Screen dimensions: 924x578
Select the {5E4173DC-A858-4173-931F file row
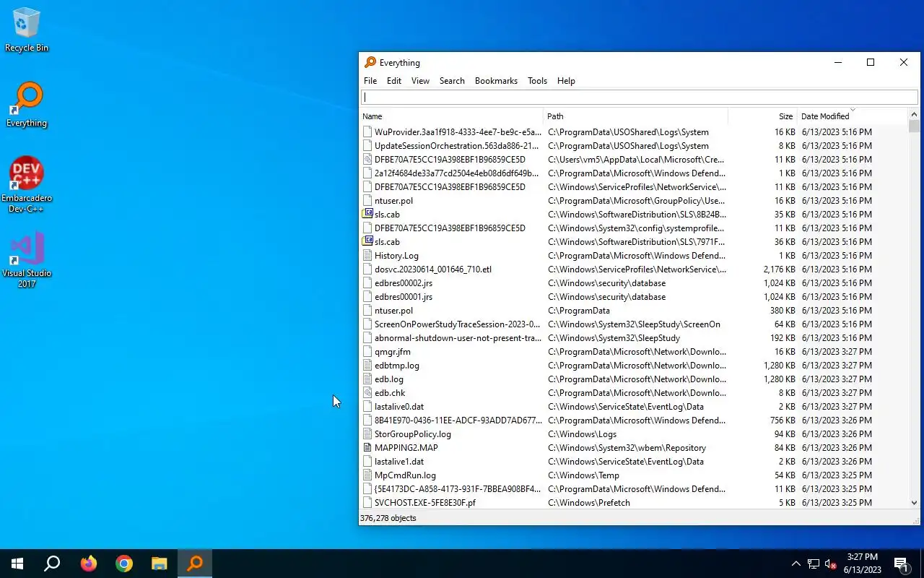coord(634,489)
